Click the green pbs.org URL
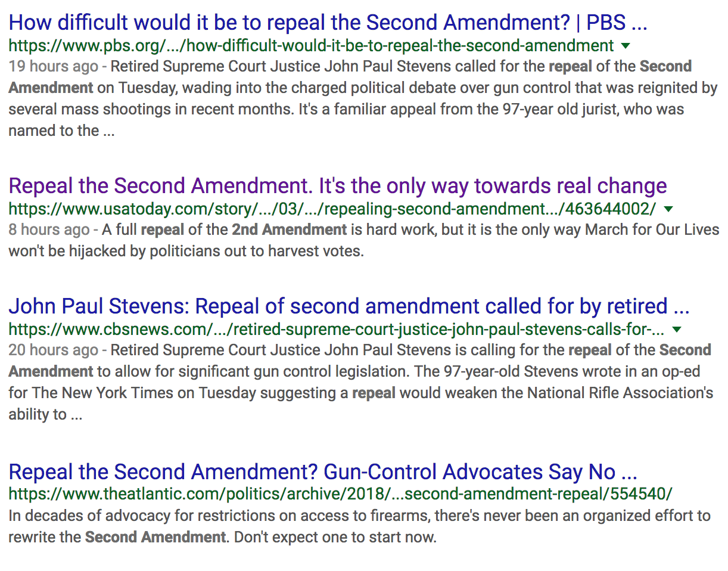 (x=311, y=46)
